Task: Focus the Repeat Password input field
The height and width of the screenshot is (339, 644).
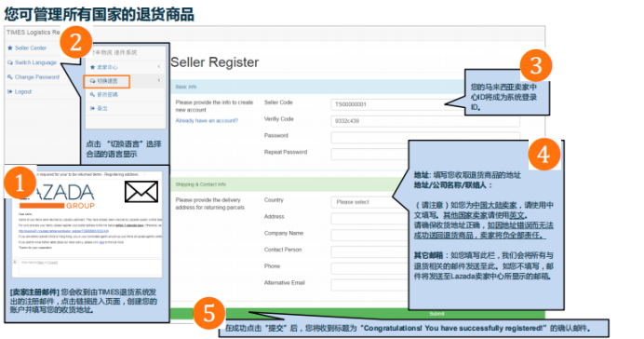Action: click(369, 154)
